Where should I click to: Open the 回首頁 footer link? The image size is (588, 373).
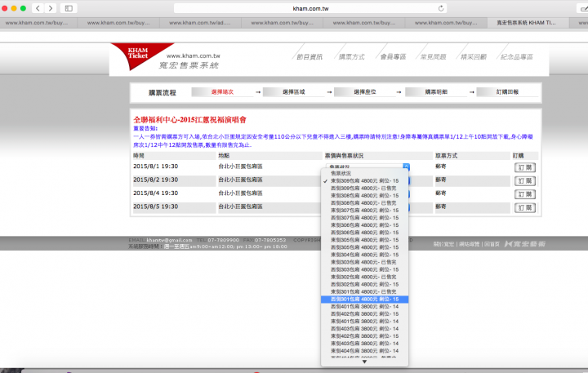tap(492, 244)
